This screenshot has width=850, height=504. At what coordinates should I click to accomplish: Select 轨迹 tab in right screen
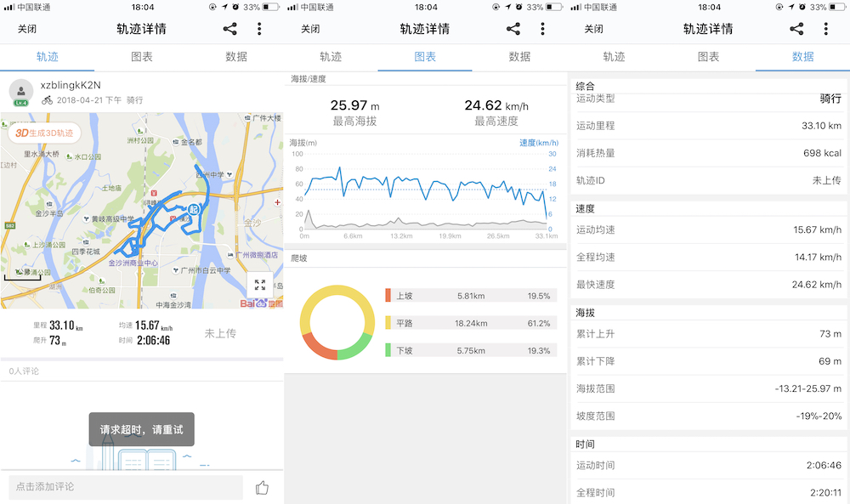coord(614,57)
